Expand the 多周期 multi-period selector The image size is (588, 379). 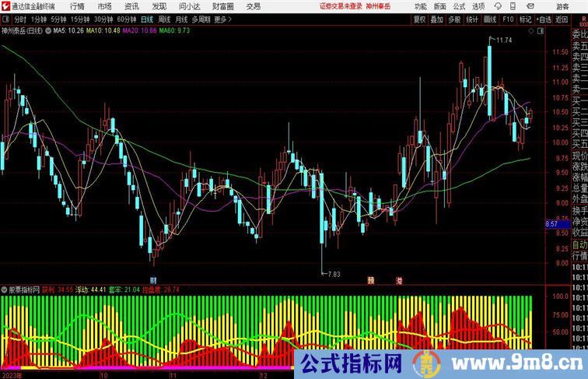tap(201, 19)
